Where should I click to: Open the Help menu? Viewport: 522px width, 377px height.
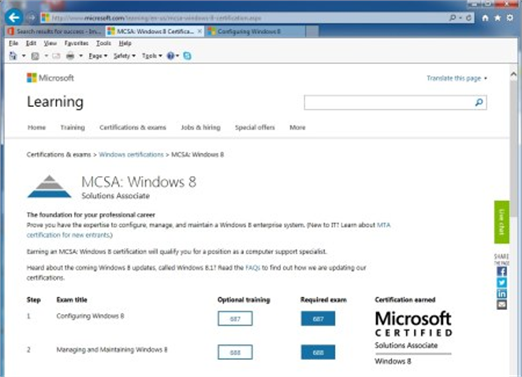125,43
